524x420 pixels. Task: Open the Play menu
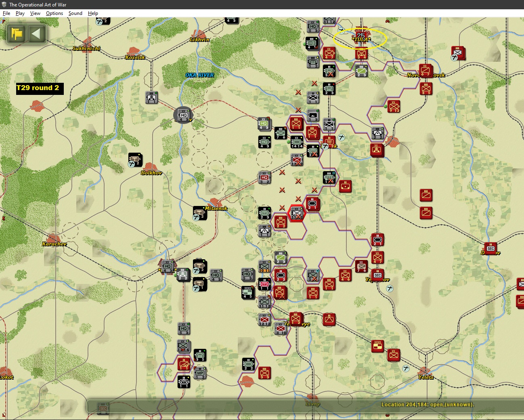click(20, 13)
